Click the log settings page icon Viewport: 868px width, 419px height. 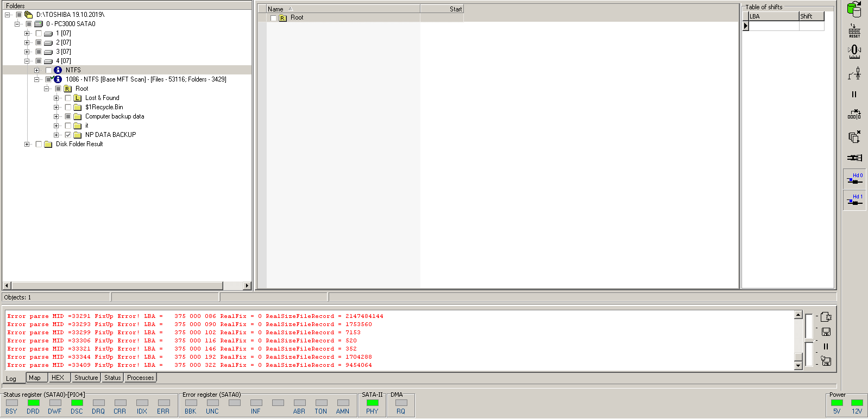826,317
